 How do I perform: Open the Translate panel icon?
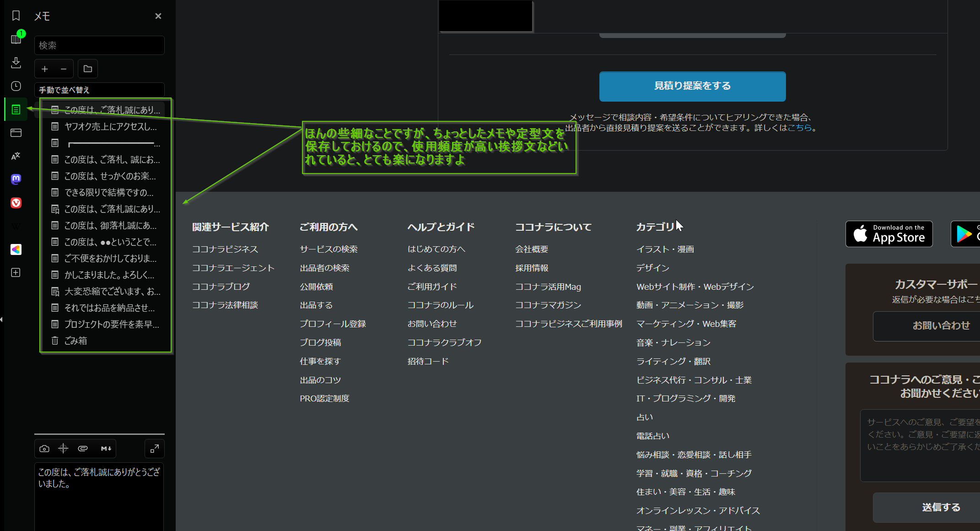point(16,156)
